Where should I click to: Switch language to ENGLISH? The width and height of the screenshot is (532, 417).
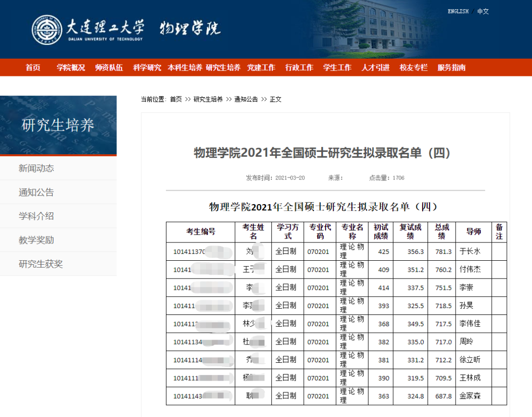tap(458, 11)
